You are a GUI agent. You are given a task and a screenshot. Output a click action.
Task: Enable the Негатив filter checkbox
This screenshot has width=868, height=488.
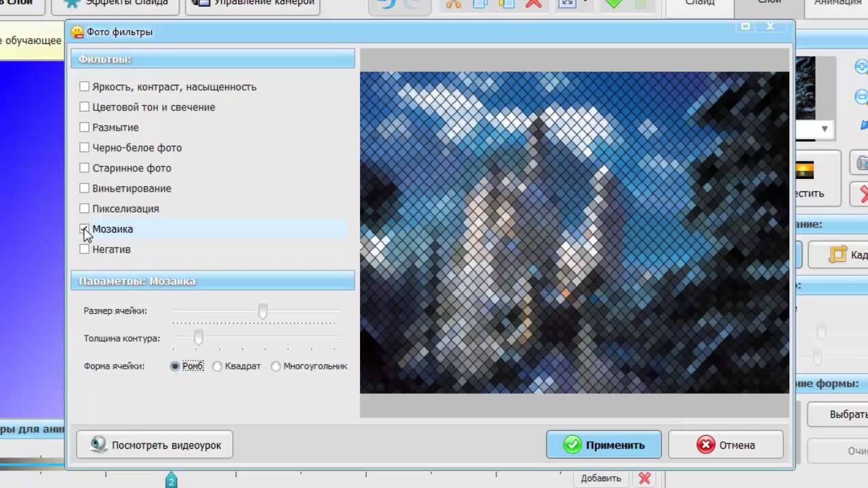[84, 249]
